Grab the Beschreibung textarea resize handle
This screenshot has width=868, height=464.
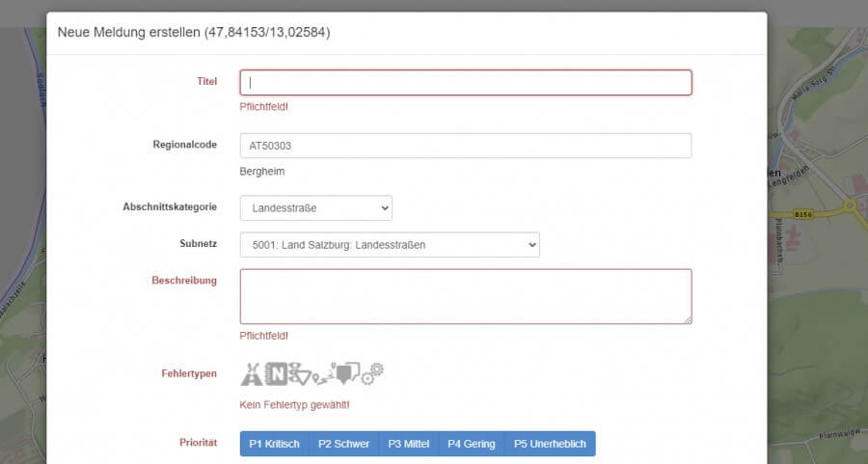[688, 319]
